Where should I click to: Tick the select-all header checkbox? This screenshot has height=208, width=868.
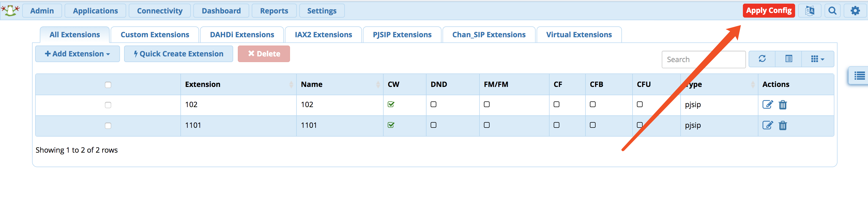click(x=108, y=85)
